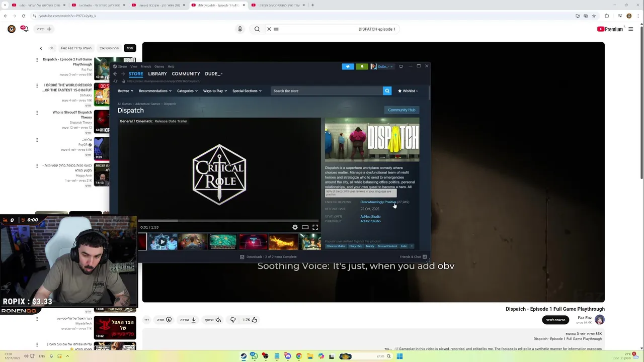Open Steam Downloads status
Image resolution: width=644 pixels, height=362 pixels.
pyautogui.click(x=268, y=257)
